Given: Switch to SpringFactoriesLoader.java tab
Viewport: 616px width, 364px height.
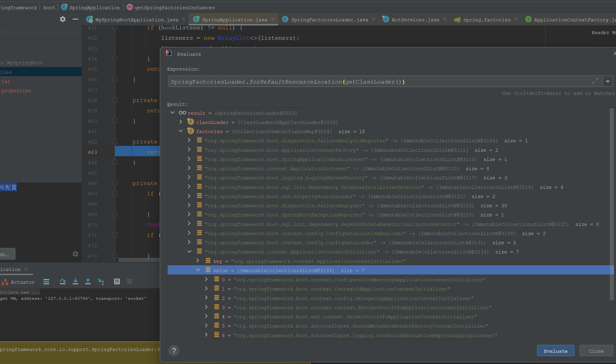Looking at the screenshot, I should pyautogui.click(x=329, y=20).
